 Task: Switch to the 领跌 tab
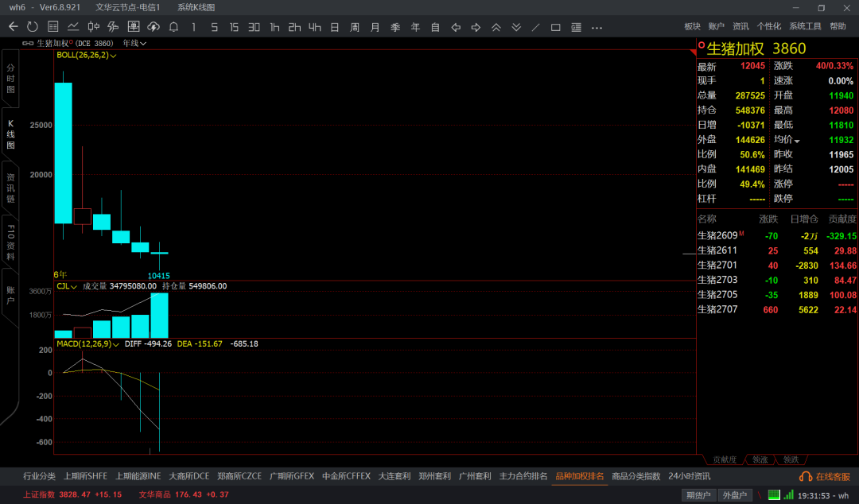click(x=791, y=459)
